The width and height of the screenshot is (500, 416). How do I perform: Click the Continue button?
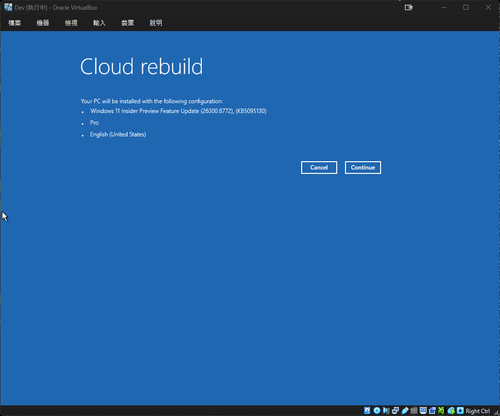click(363, 167)
